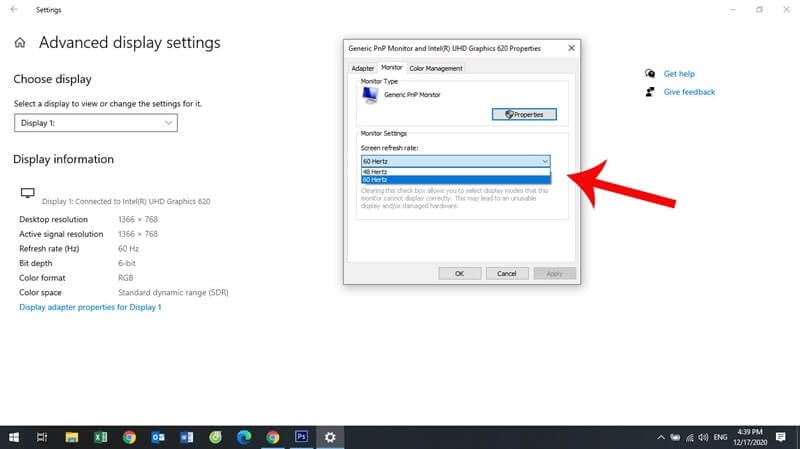Image resolution: width=800 pixels, height=449 pixels.
Task: Select the highlighted 60 Hertz option
Action: coord(456,180)
